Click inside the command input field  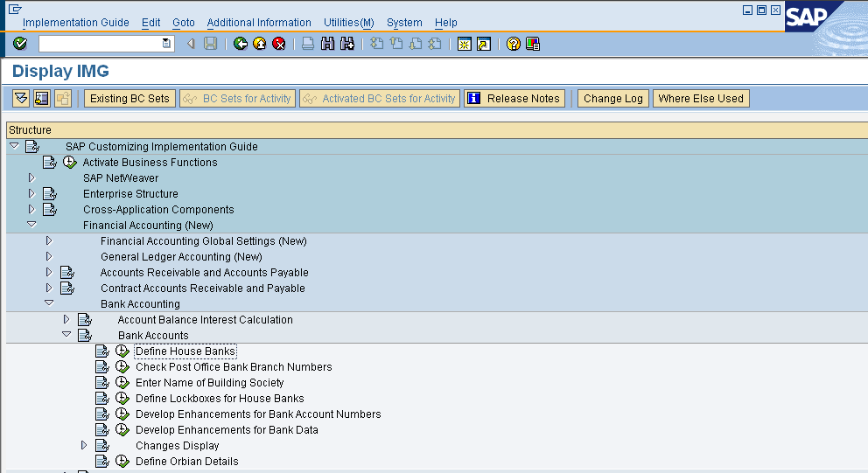[x=100, y=44]
